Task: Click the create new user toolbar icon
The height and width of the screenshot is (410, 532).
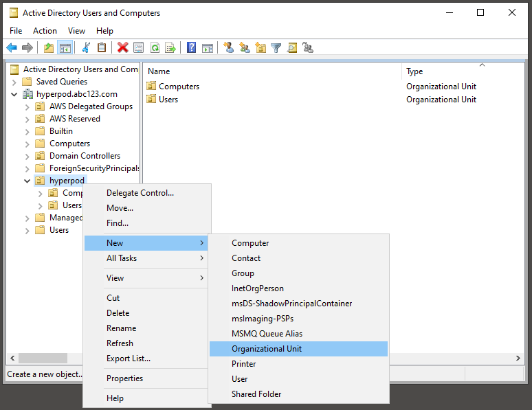Action: (x=229, y=48)
